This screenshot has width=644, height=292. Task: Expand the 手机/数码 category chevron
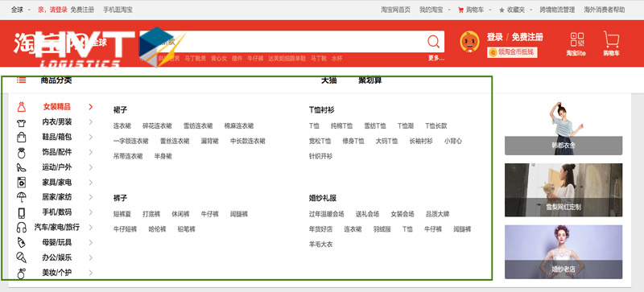click(x=91, y=212)
